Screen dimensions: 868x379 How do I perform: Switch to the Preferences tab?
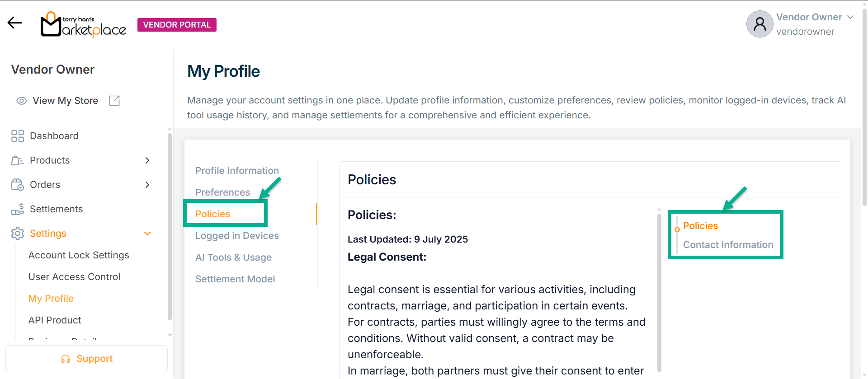(x=222, y=192)
